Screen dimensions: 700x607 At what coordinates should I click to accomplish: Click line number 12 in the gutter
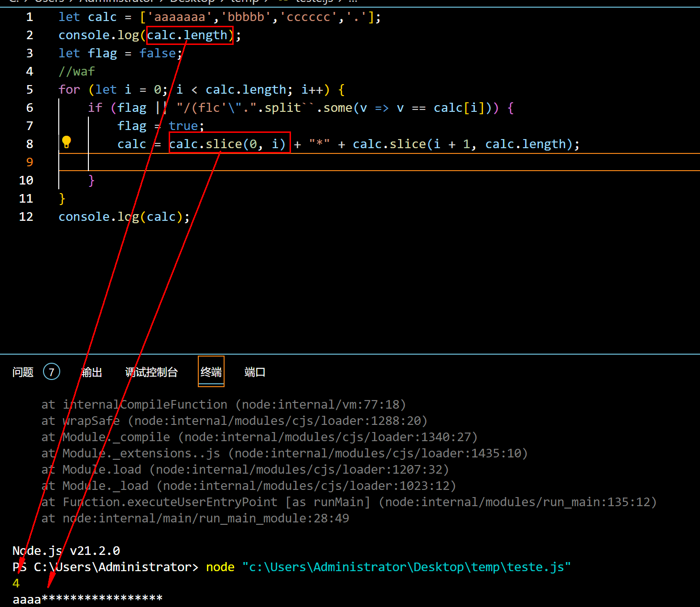click(x=26, y=217)
